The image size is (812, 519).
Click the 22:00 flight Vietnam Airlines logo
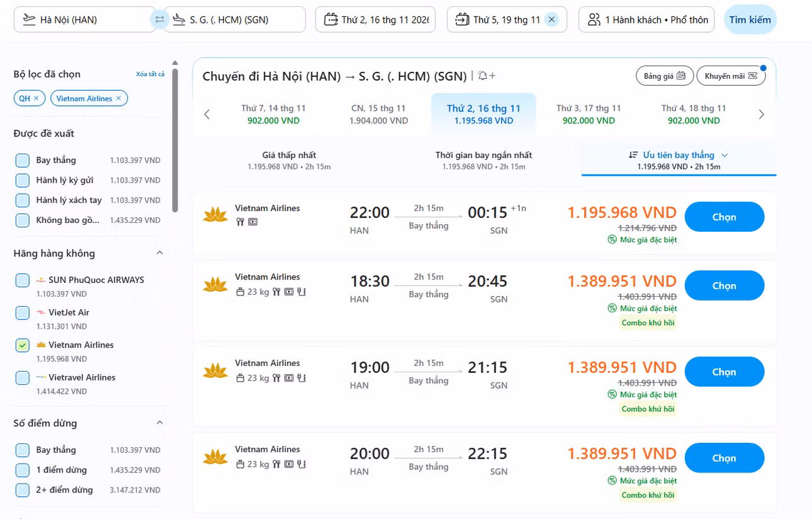pyautogui.click(x=215, y=215)
